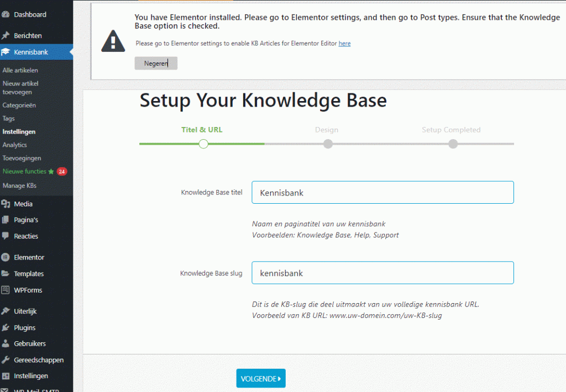The width and height of the screenshot is (566, 392).
Task: Focus the Knowledge Base titel field
Action: pos(382,192)
